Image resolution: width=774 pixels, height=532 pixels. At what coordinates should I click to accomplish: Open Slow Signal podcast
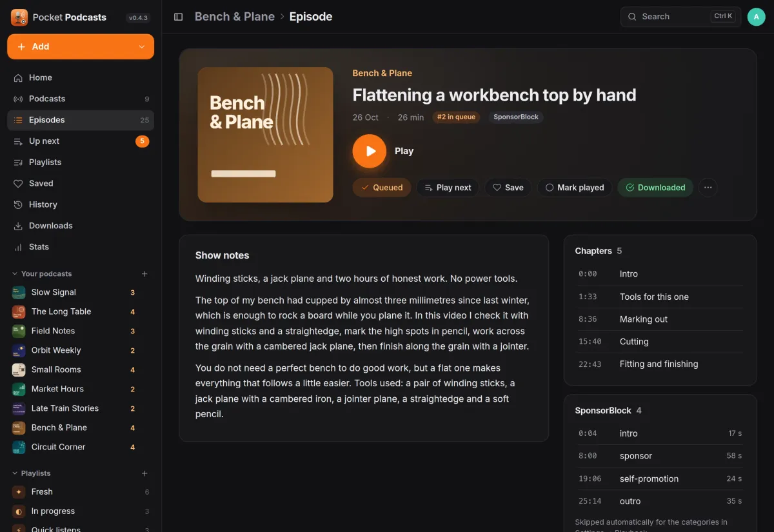coord(81,292)
